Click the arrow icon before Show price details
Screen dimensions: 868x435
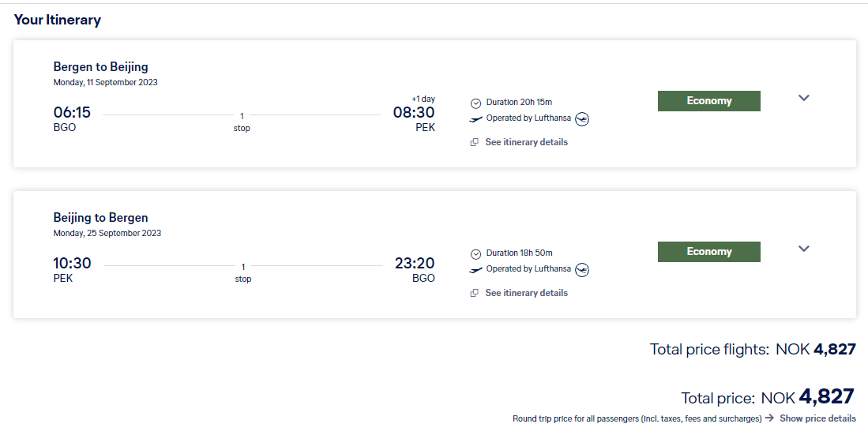pyautogui.click(x=769, y=418)
